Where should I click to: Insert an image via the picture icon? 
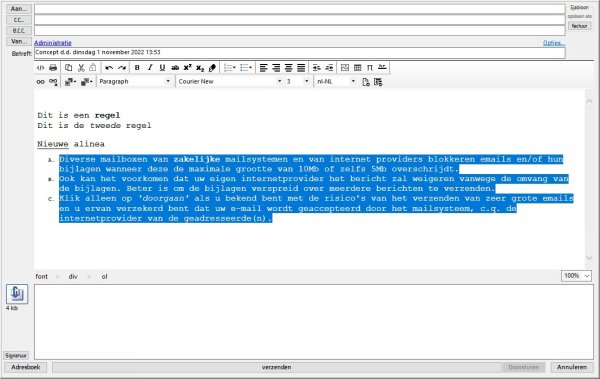coord(345,68)
